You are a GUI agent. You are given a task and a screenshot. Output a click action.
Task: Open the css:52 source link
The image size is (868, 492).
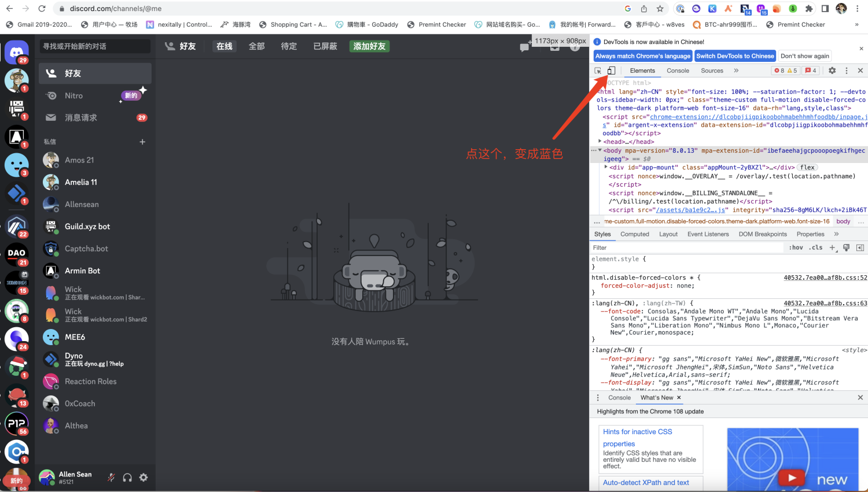pyautogui.click(x=825, y=278)
